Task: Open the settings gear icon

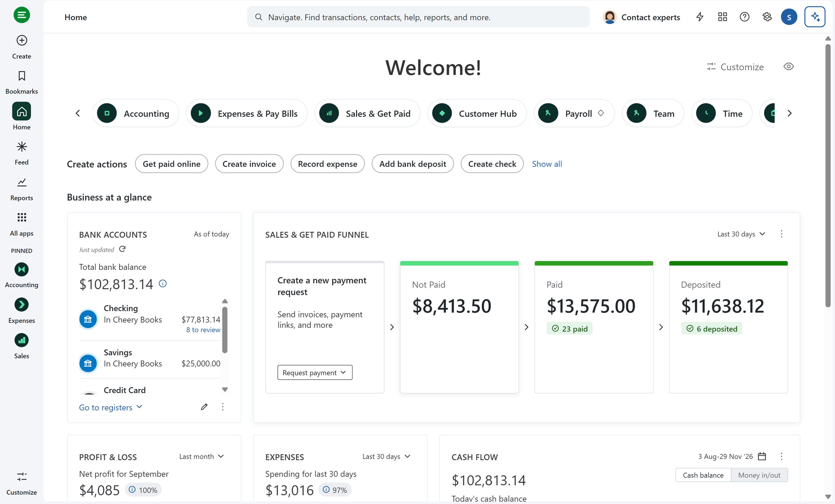Action: coord(767,17)
